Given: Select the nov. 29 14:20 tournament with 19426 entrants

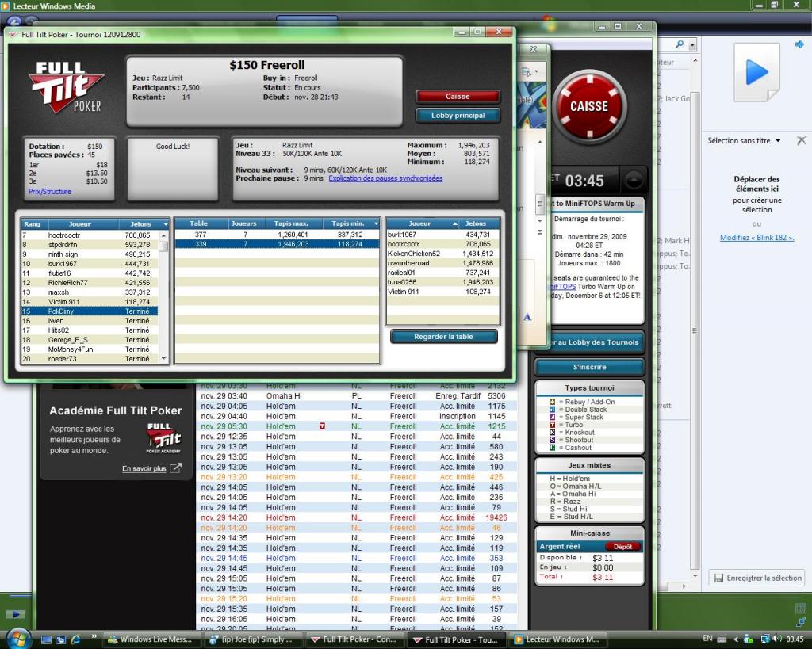Looking at the screenshot, I should click(356, 517).
